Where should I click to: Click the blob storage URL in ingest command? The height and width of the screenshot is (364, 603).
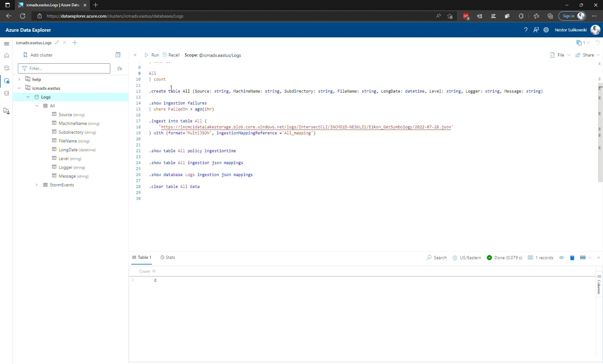point(306,127)
